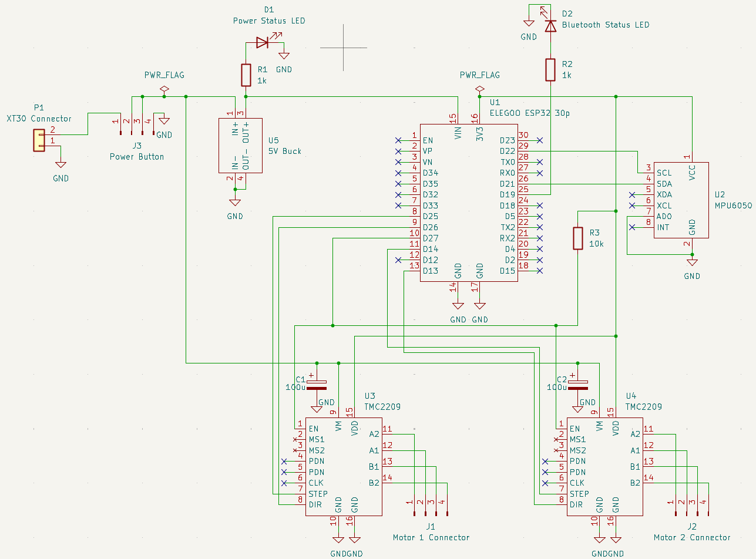Click the 'EN' pin name on U3 TMC2209

[313, 429]
